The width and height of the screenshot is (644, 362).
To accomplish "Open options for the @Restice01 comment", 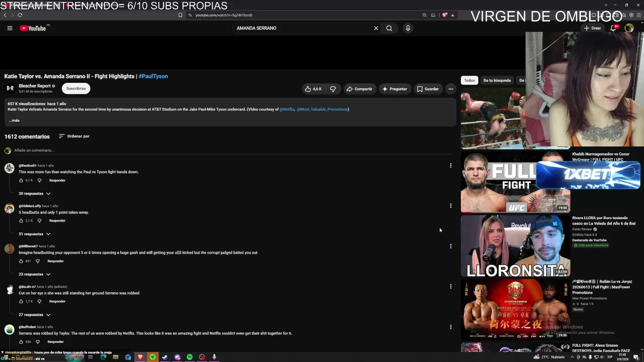I will pos(451,165).
